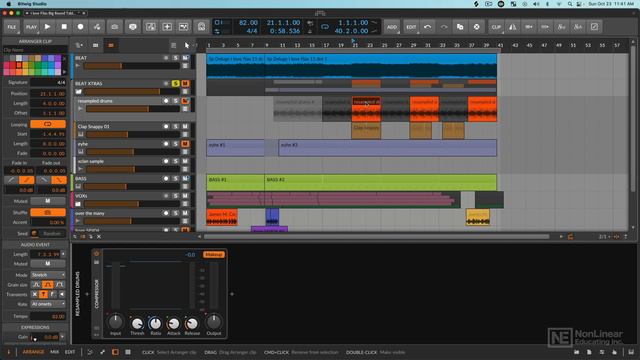
Task: Toggle the Mute (M) button in Arranger Clip panel
Action: point(48,201)
